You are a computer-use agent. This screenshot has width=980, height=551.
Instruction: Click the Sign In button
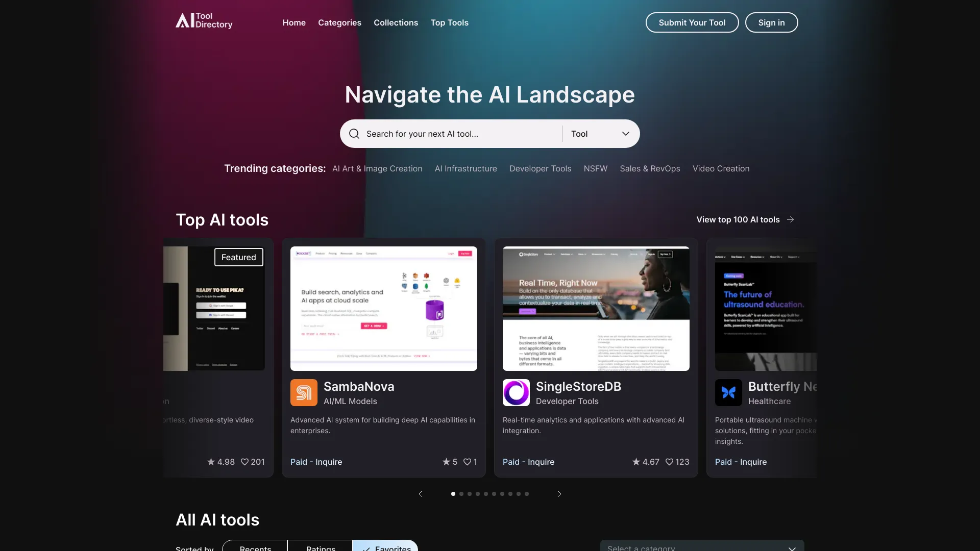(771, 21)
